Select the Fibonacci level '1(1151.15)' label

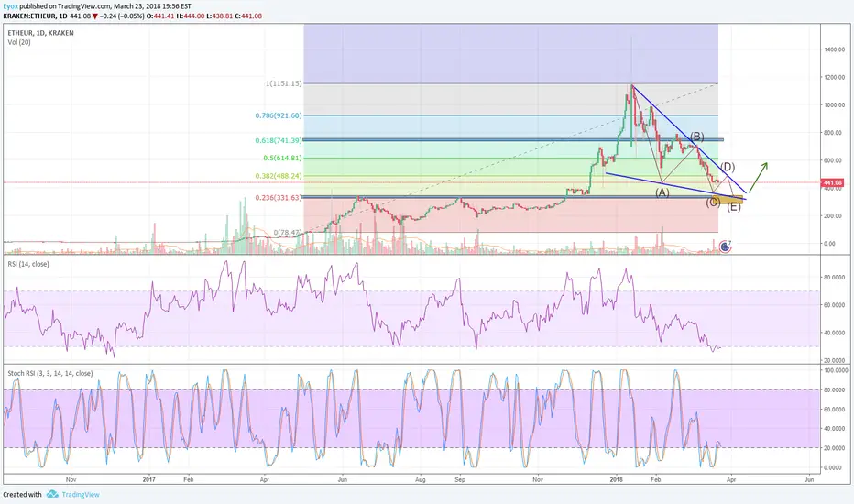[283, 84]
